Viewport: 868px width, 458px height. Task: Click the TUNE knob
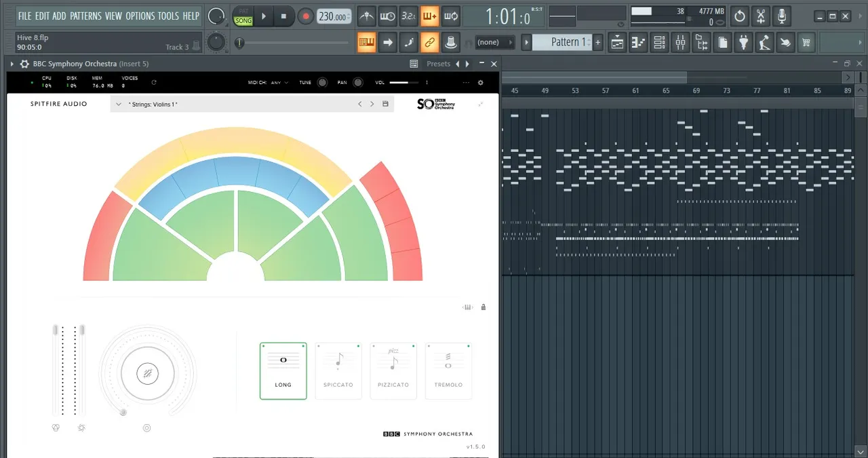tap(322, 83)
